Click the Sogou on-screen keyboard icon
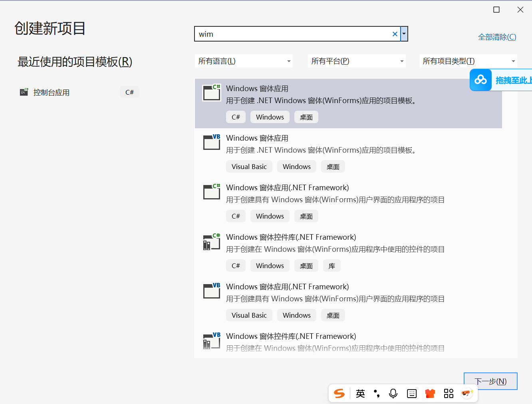This screenshot has height=404, width=532. 412,393
